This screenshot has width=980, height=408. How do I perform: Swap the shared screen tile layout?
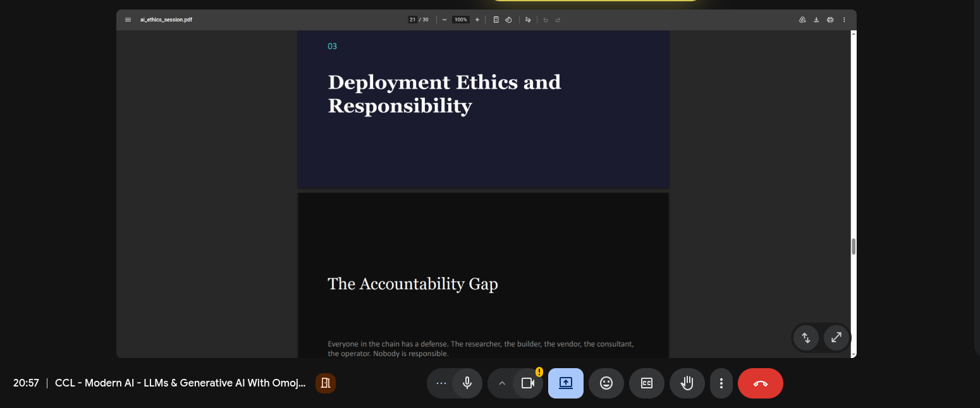(806, 338)
